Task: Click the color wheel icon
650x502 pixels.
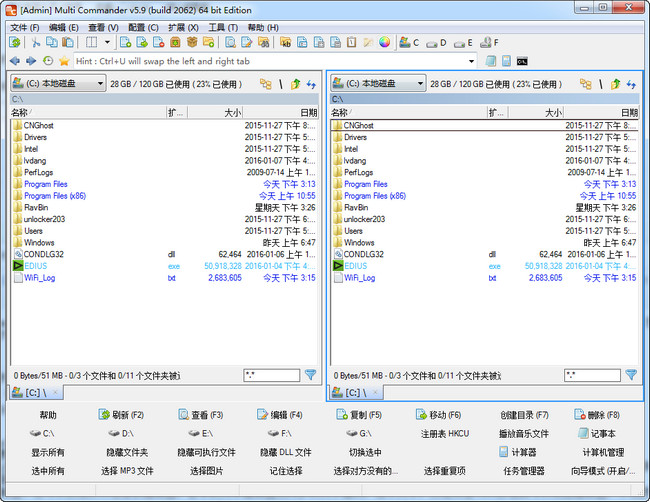Action: tap(384, 42)
